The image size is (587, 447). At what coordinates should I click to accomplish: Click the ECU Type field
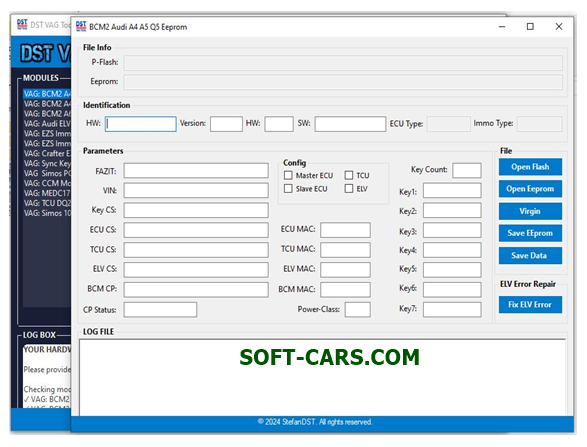(448, 124)
